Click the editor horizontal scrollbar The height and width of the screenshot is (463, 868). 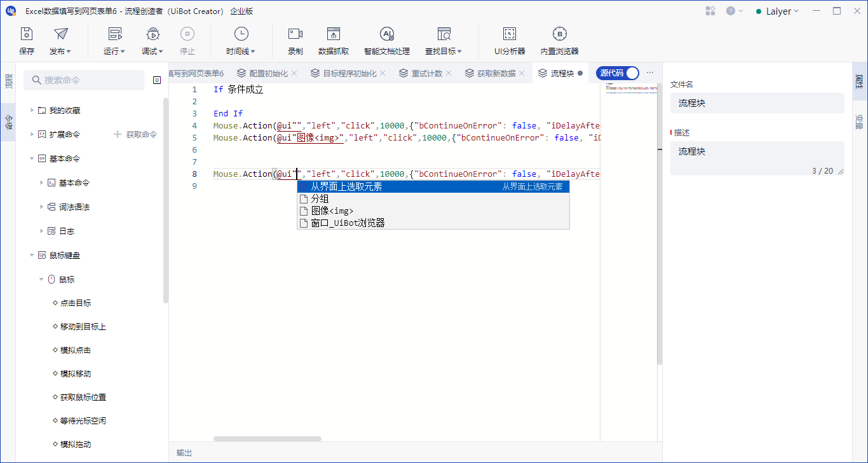[268, 438]
